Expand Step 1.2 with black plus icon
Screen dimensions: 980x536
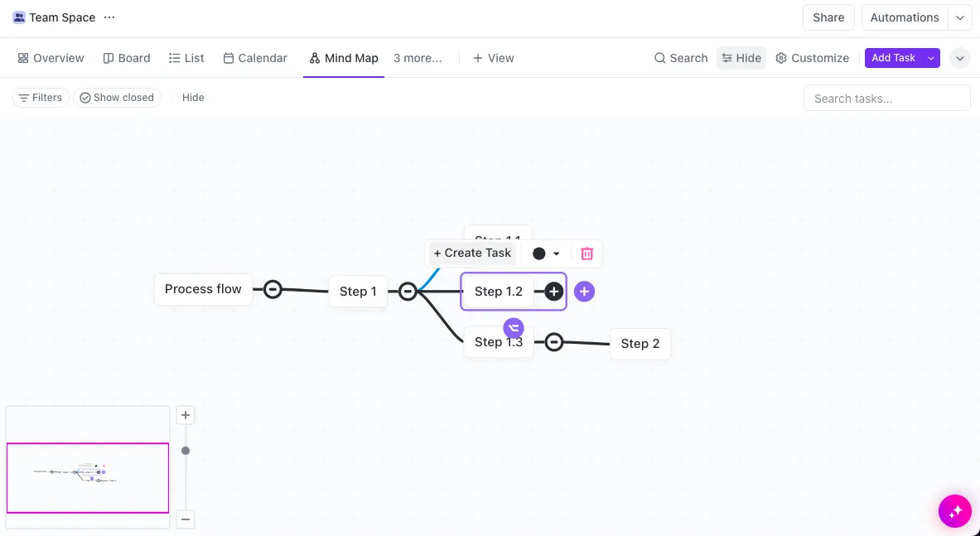coord(553,291)
